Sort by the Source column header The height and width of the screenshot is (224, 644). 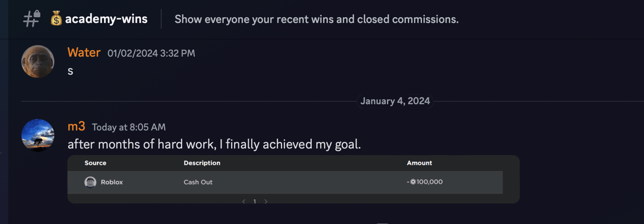(95, 163)
